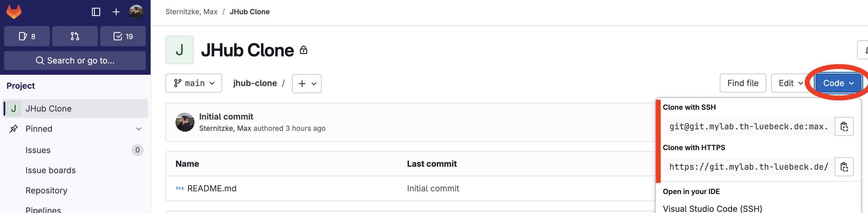
Task: Expand the add-file plus dropdown
Action: click(307, 84)
